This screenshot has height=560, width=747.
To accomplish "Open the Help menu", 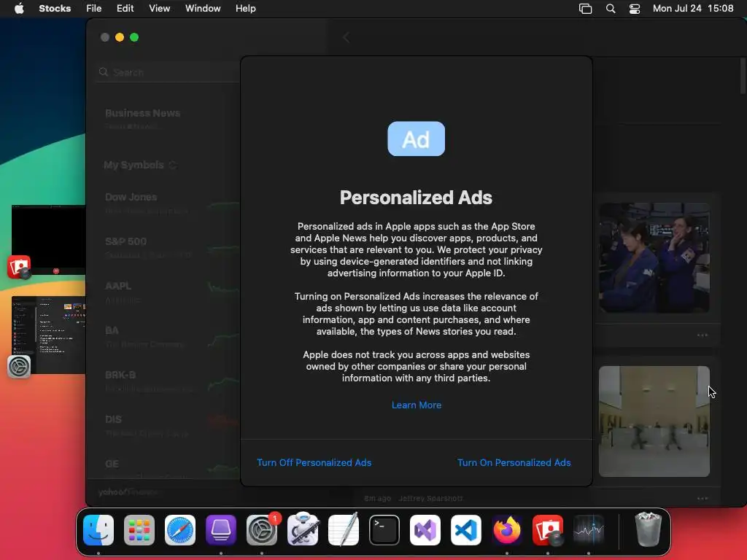I will (x=245, y=9).
